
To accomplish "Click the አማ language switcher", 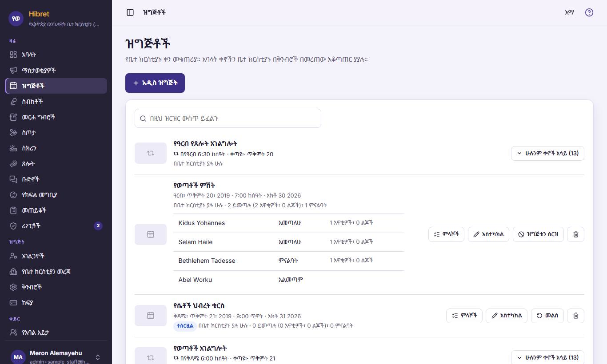I will (x=569, y=12).
